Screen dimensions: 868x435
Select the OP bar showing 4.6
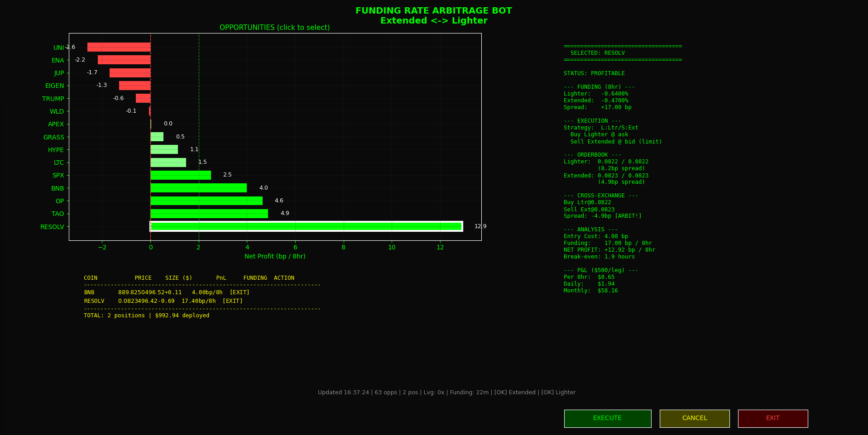click(206, 201)
